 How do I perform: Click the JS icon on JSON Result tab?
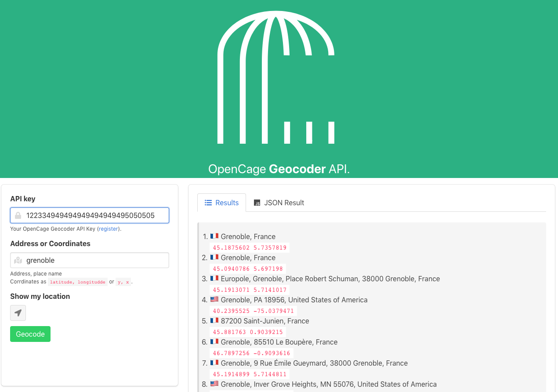coord(257,203)
